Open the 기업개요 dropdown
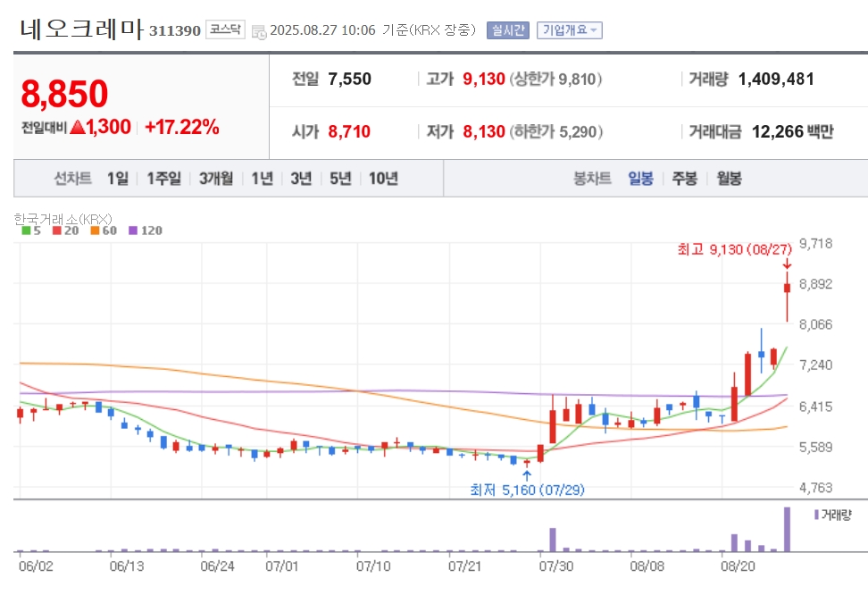868x612 pixels. [569, 30]
